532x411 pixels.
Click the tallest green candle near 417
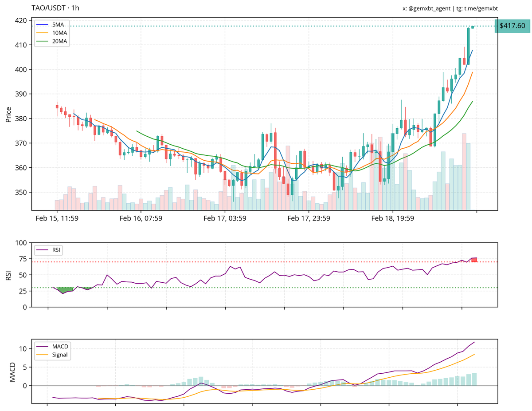468,46
